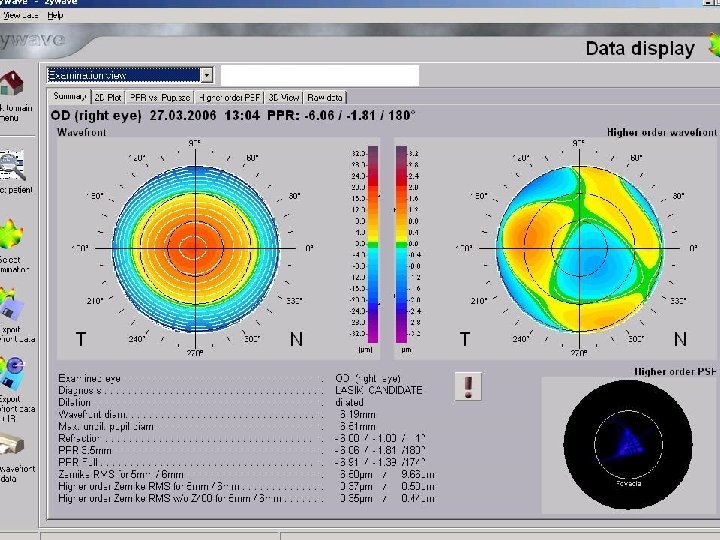The image size is (720, 540).
Task: Open the Examination view combo box
Action: (123, 75)
